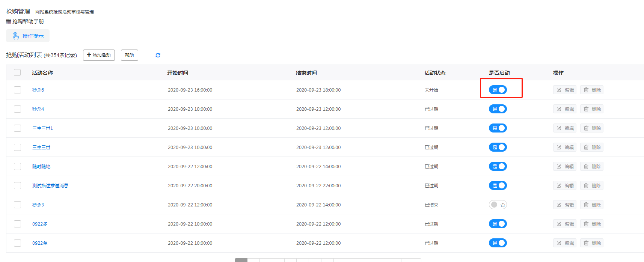644x262 pixels.
Task: Click the refresh icon beside 帮助 button
Action: [158, 55]
